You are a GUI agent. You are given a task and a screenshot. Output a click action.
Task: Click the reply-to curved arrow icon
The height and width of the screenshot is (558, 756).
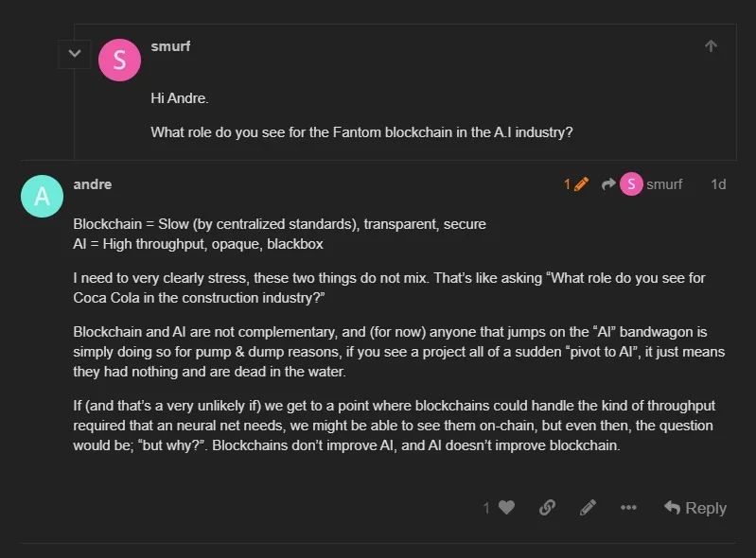pos(608,184)
